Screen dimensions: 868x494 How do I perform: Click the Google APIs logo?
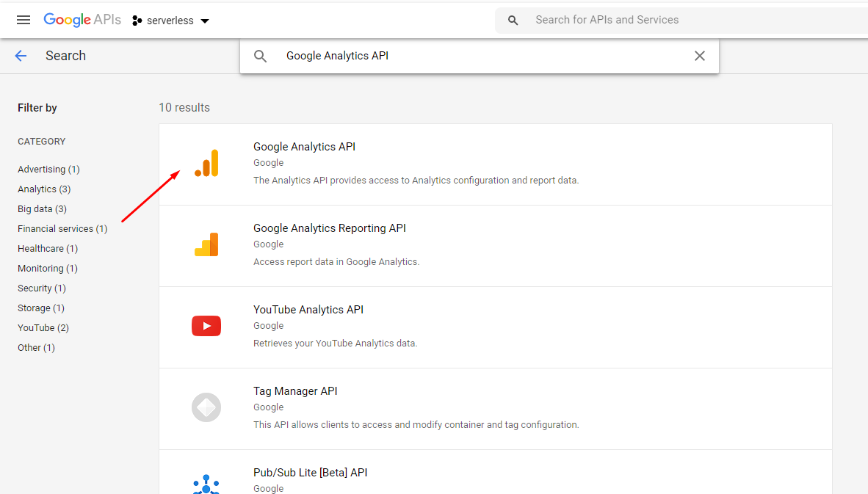click(x=82, y=20)
